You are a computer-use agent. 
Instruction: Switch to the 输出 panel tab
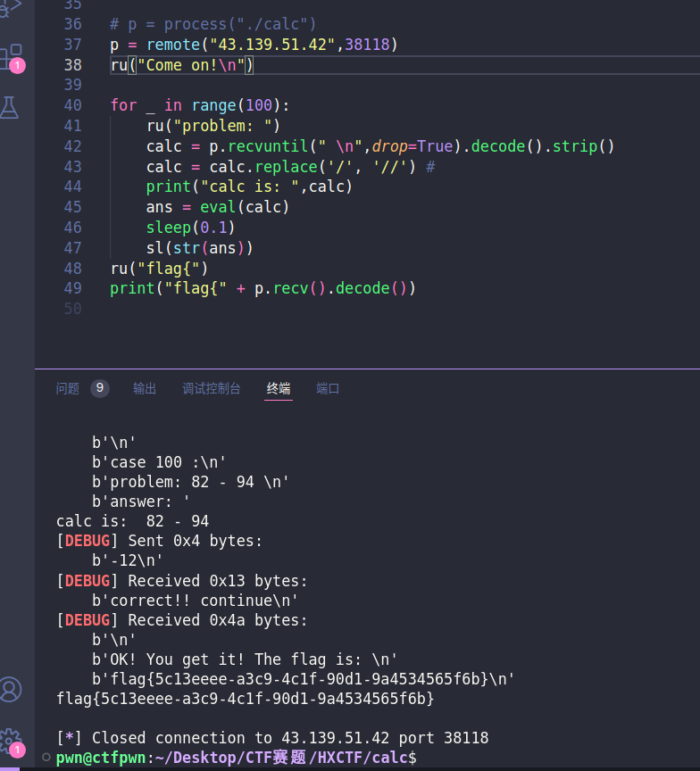(x=145, y=388)
